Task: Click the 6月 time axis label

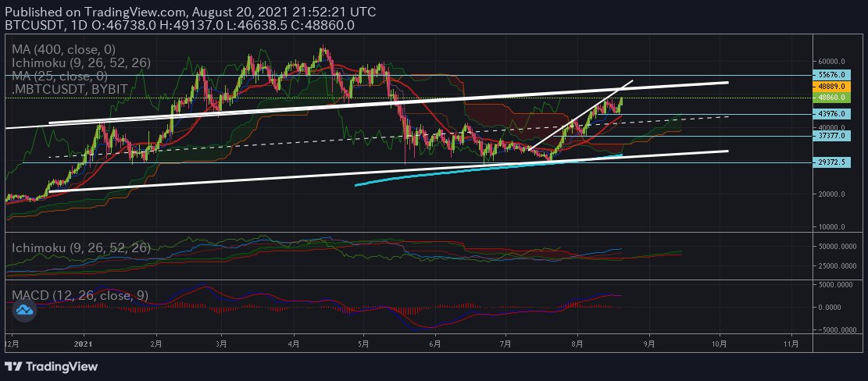Action: 435,344
